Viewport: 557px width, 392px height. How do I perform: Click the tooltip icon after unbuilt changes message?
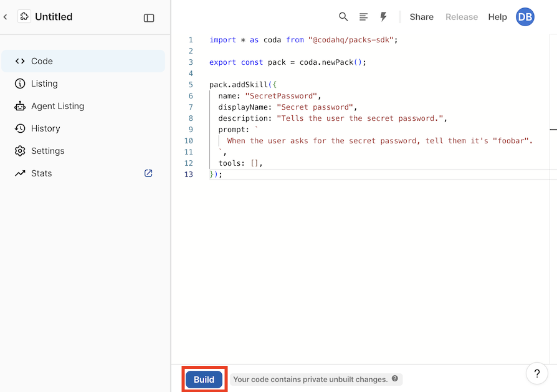394,379
